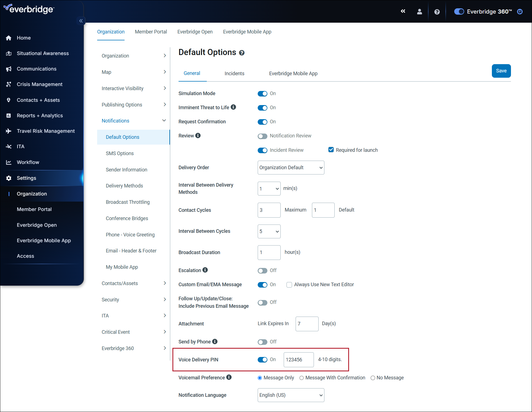The height and width of the screenshot is (412, 532).
Task: Click Save button to apply settings
Action: click(x=501, y=71)
